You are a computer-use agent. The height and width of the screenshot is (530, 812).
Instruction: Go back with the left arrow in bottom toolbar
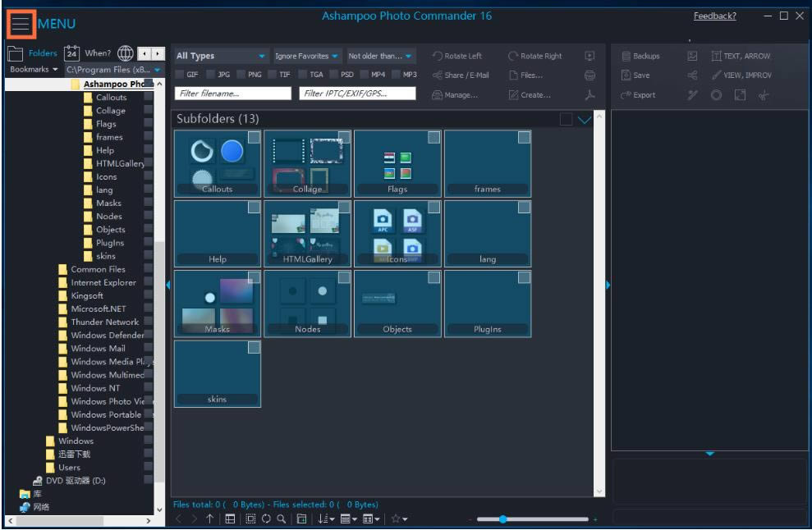click(179, 519)
